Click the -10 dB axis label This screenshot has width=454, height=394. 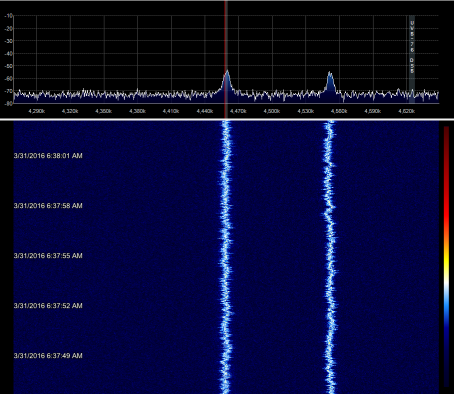click(9, 16)
